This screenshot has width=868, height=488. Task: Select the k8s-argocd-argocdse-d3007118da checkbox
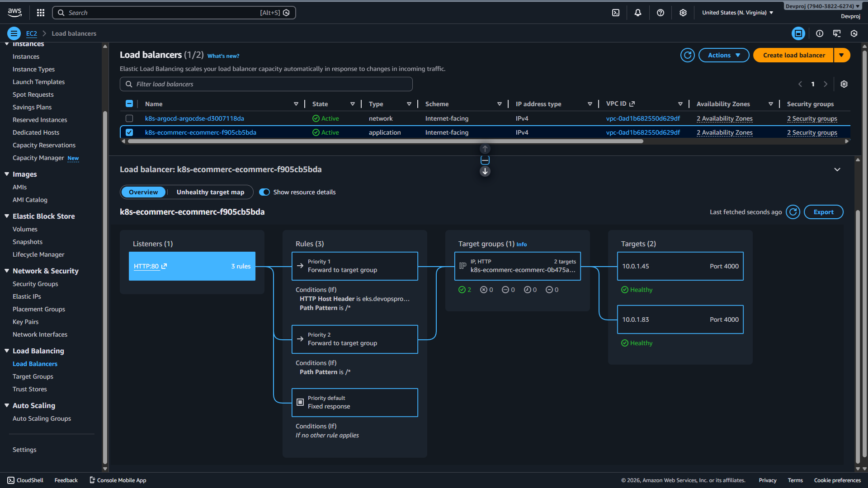point(129,118)
